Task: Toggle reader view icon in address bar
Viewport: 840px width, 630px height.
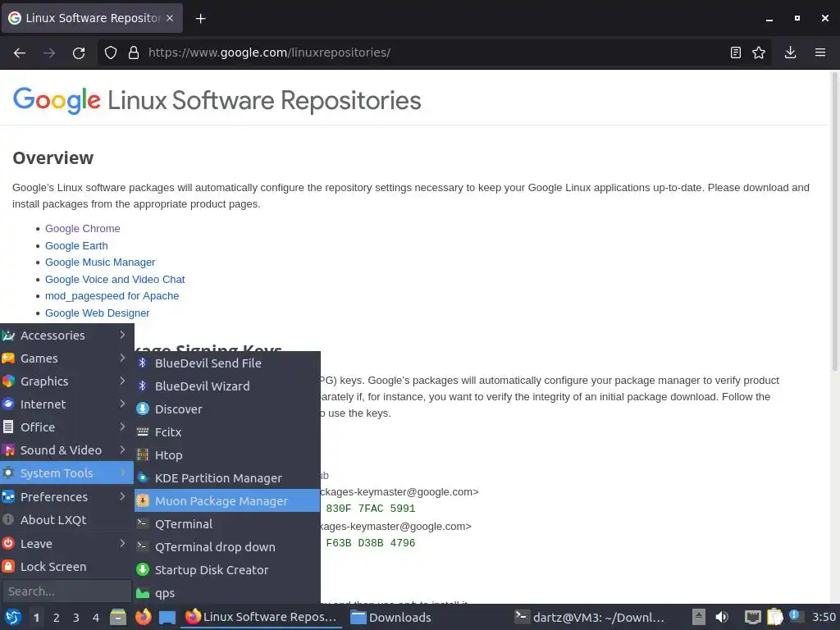Action: pyautogui.click(x=736, y=52)
